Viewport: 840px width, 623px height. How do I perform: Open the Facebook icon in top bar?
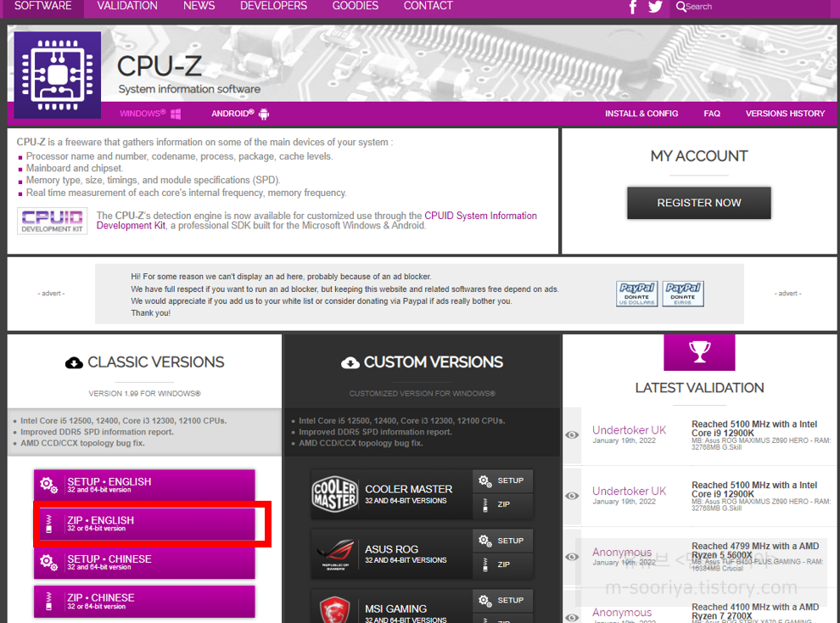(633, 7)
